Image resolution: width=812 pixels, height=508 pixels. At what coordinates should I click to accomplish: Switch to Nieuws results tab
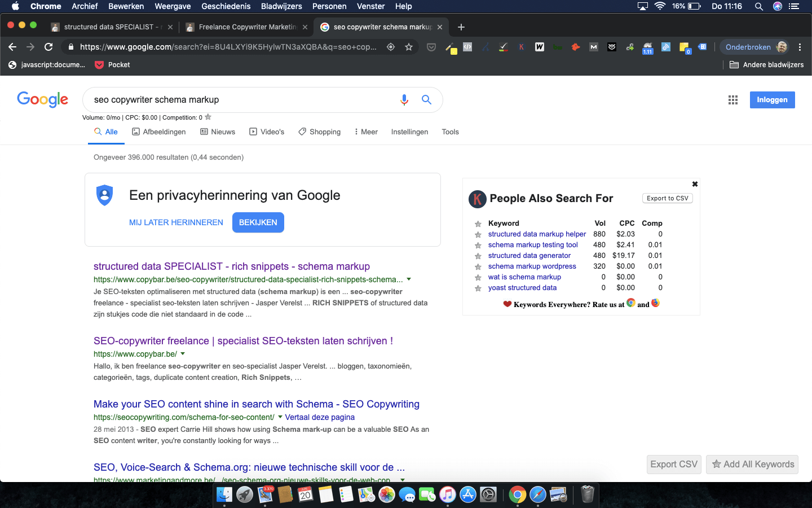tap(218, 132)
